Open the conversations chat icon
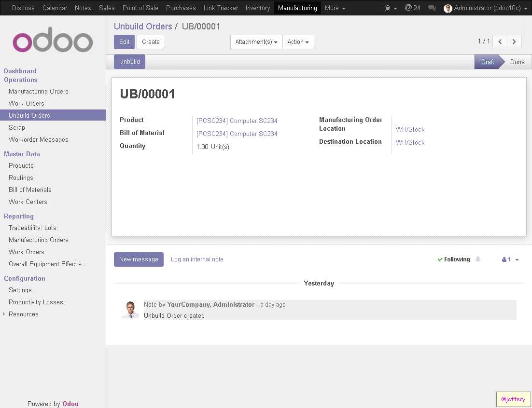Screen dimensions: 532x408 coord(432,8)
